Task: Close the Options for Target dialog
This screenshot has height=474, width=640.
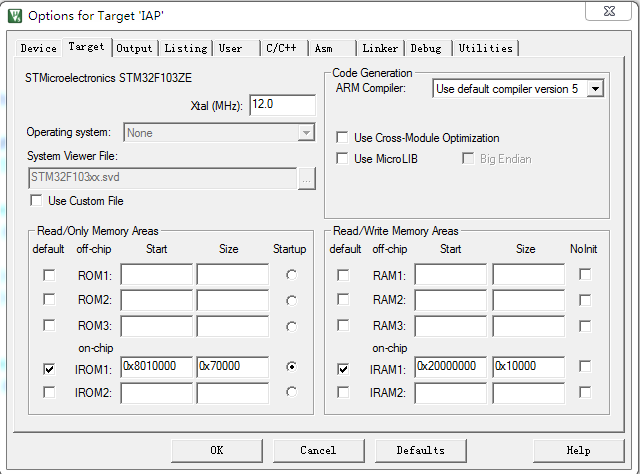Action: [x=609, y=11]
